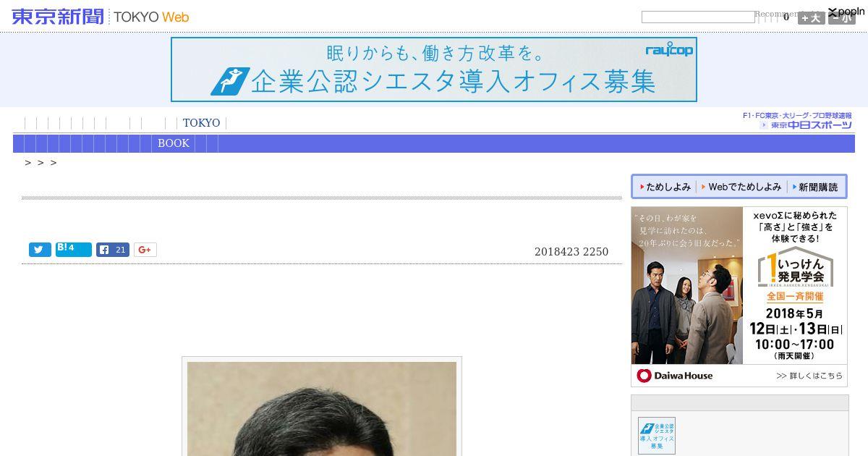Screen dimensions: 868x456
Task: Focus the site search input field
Action: [698, 17]
